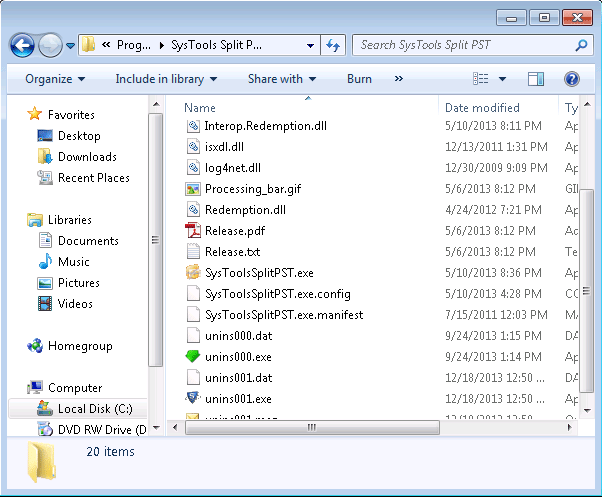Select the green unins000.exe icon
This screenshot has height=497, width=602.
(193, 357)
